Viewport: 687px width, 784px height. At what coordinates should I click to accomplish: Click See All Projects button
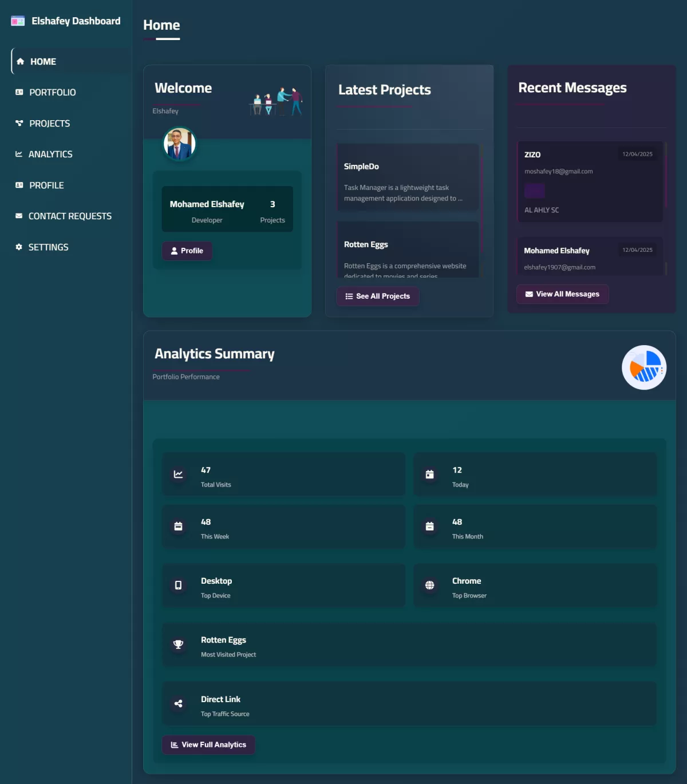coord(378,296)
